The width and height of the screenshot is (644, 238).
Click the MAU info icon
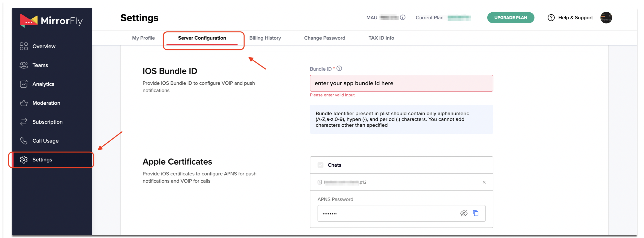coord(402,17)
